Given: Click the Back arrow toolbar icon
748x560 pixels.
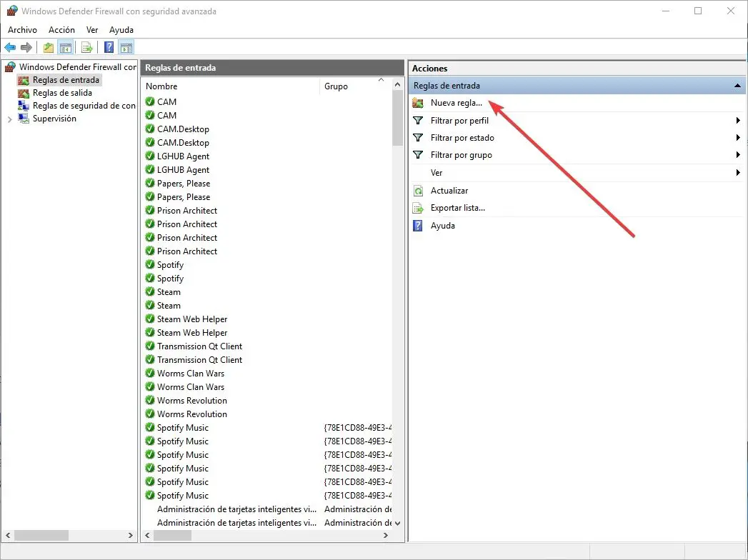Looking at the screenshot, I should coord(10,47).
